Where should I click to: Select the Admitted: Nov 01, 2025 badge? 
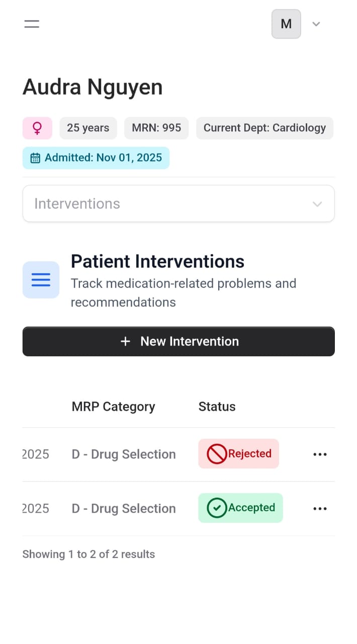(96, 157)
